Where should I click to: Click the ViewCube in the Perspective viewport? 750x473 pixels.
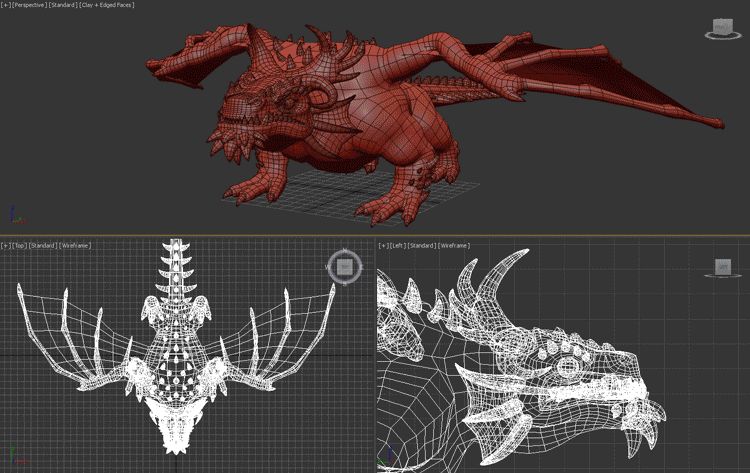723,28
